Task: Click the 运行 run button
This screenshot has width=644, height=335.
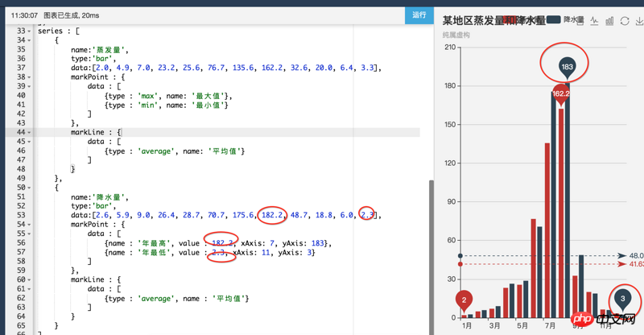Action: [419, 15]
